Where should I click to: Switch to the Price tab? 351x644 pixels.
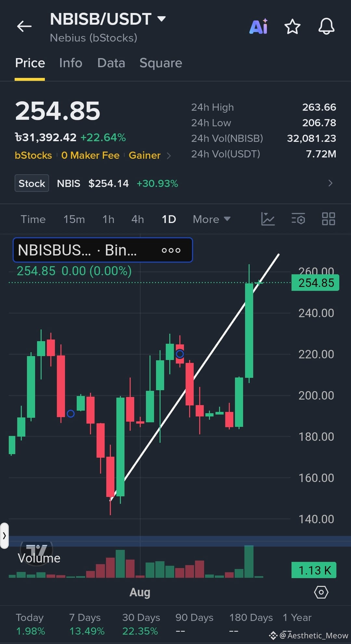[30, 63]
